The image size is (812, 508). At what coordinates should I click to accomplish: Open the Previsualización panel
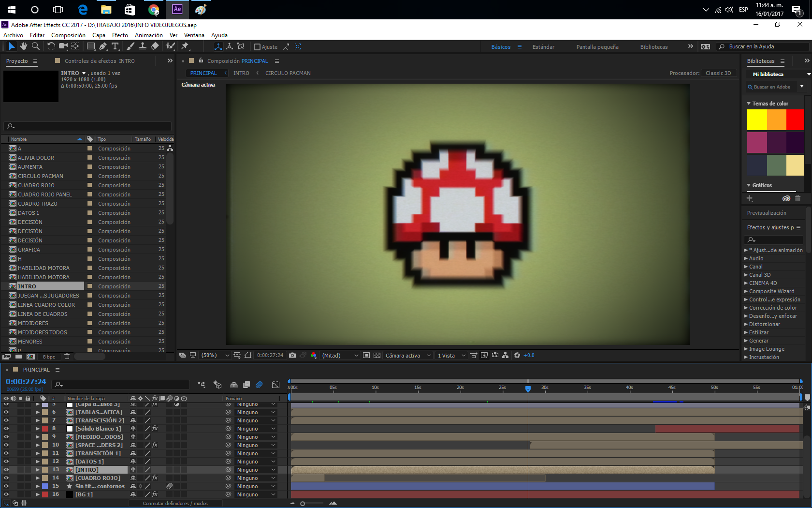pos(767,213)
